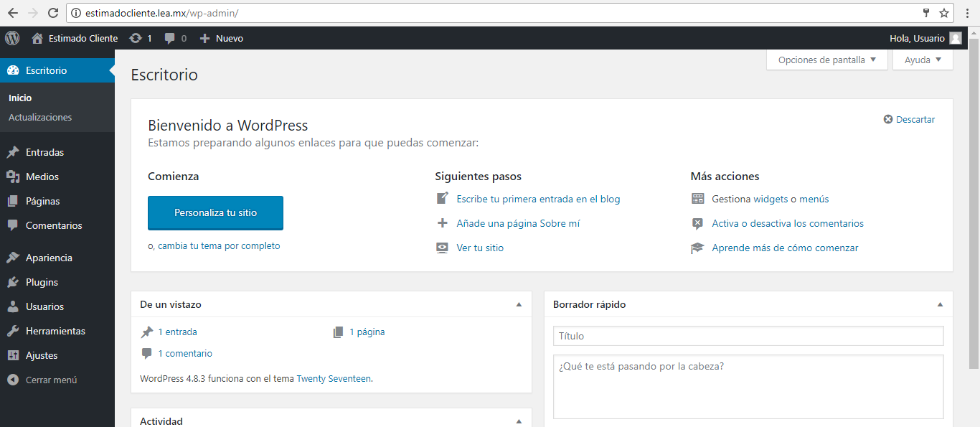The width and height of the screenshot is (980, 427).
Task: Click the Cerrar menú collapse arrow icon
Action: [x=12, y=380]
